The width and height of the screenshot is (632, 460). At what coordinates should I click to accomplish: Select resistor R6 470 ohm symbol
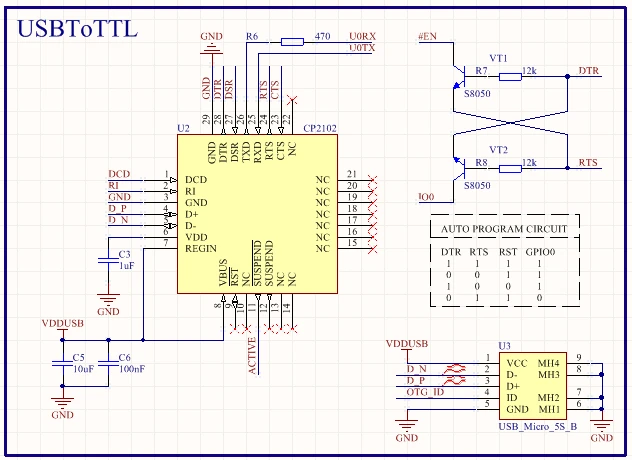tap(292, 42)
